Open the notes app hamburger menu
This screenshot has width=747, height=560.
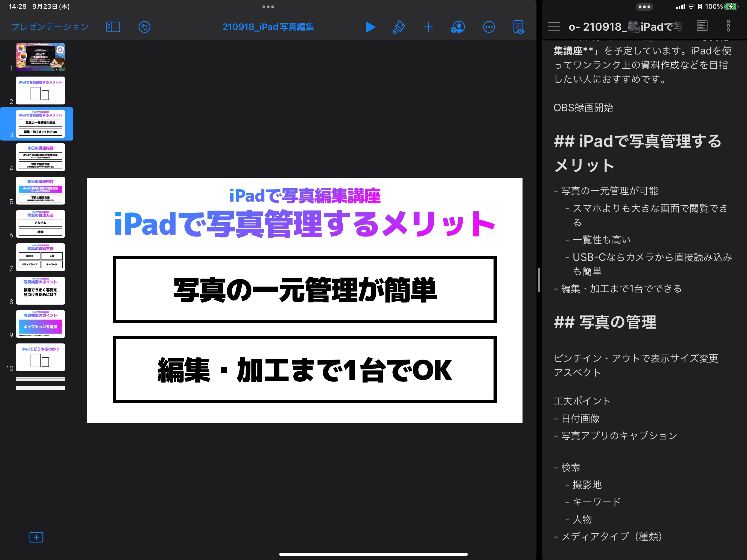point(554,26)
